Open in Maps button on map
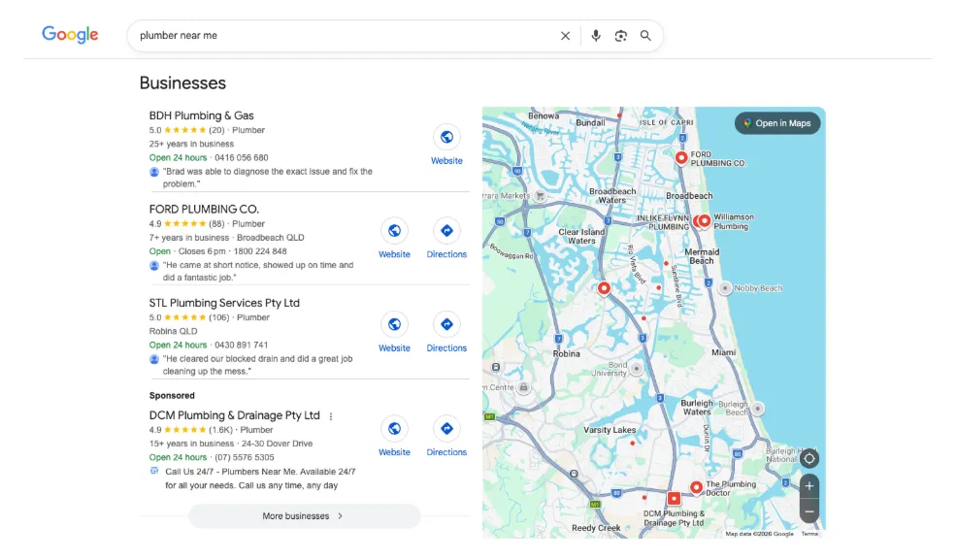The width and height of the screenshot is (957, 560). tap(777, 123)
